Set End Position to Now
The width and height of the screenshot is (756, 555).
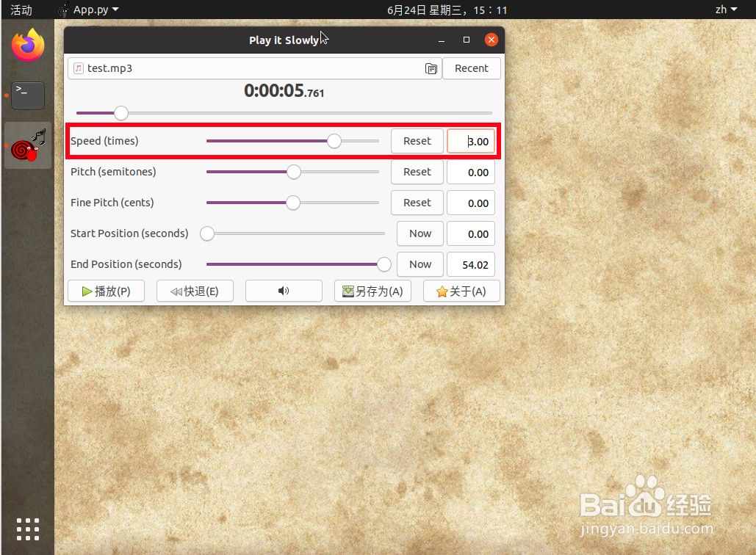[420, 264]
